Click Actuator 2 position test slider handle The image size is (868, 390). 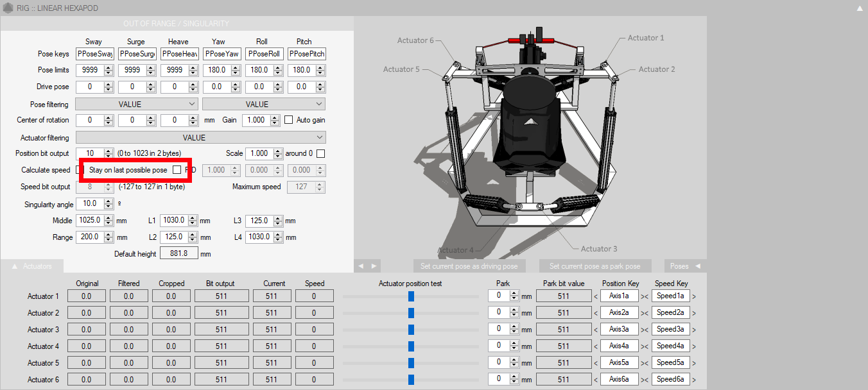[x=411, y=313]
